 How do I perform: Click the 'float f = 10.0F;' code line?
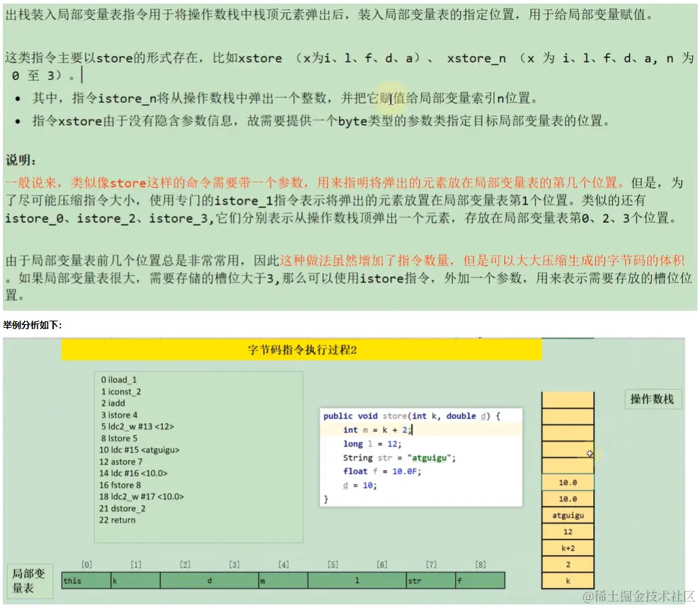pyautogui.click(x=381, y=471)
